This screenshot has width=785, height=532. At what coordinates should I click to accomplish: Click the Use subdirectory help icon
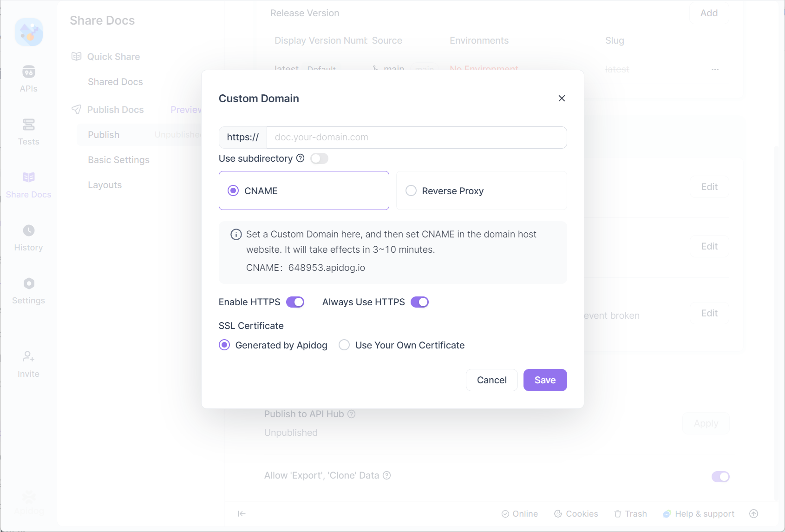tap(301, 158)
